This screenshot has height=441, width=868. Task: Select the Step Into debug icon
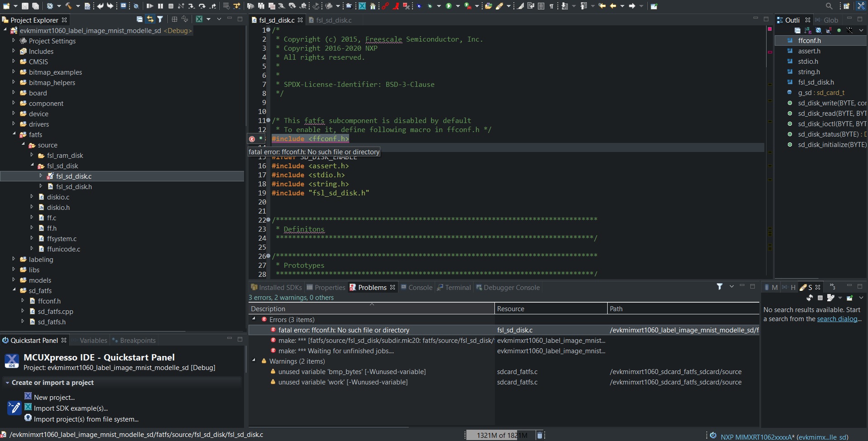tap(192, 6)
